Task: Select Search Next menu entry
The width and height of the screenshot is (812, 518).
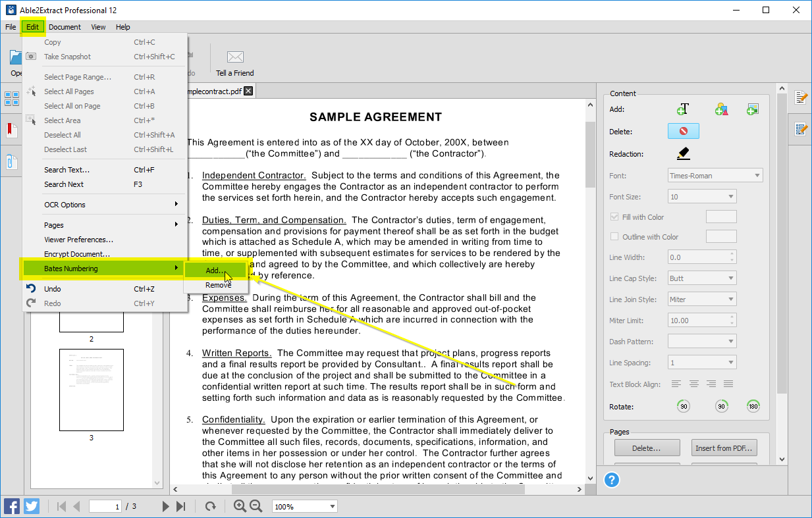Action: [105, 184]
